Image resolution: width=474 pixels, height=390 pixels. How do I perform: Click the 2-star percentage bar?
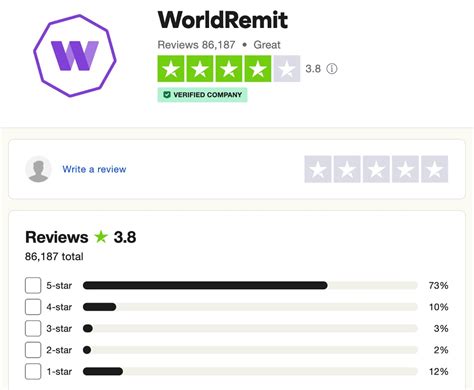(250, 350)
